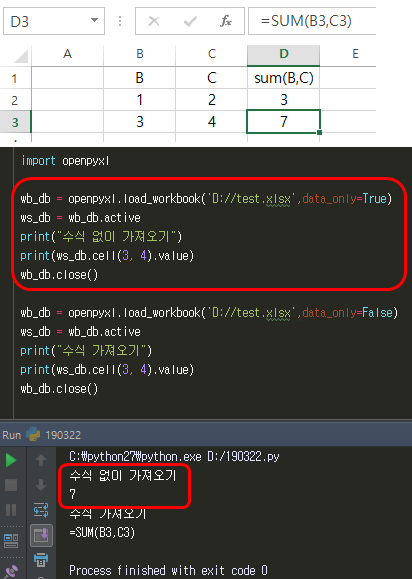Select column A header
The image size is (412, 579).
[x=67, y=54]
